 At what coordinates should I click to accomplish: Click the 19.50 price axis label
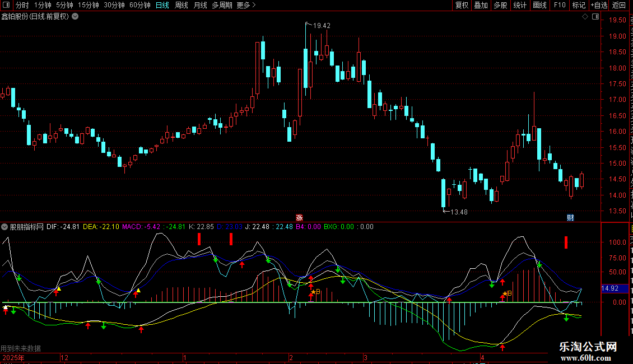tap(618, 20)
